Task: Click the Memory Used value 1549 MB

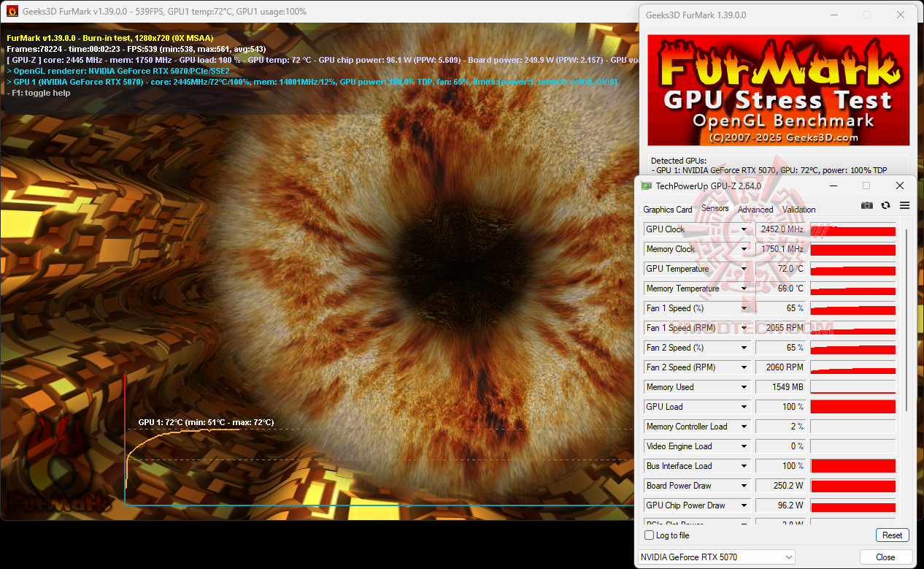Action: tap(780, 387)
